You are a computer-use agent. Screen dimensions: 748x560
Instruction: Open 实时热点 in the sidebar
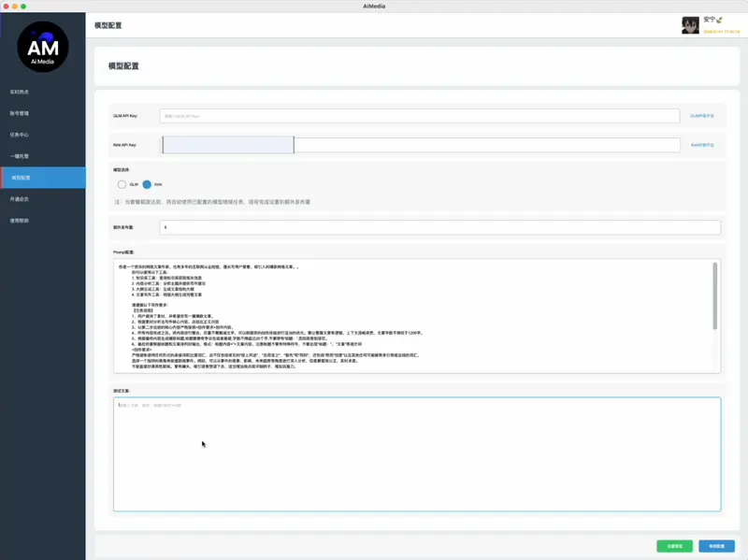click(x=20, y=92)
